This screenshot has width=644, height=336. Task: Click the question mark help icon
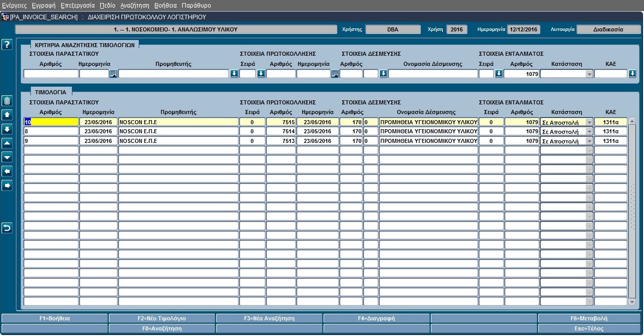tap(7, 45)
